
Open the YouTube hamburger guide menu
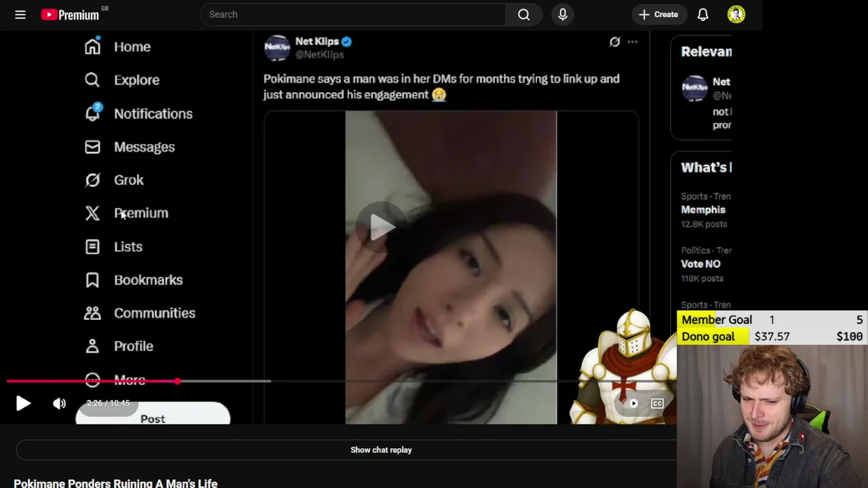coord(20,14)
